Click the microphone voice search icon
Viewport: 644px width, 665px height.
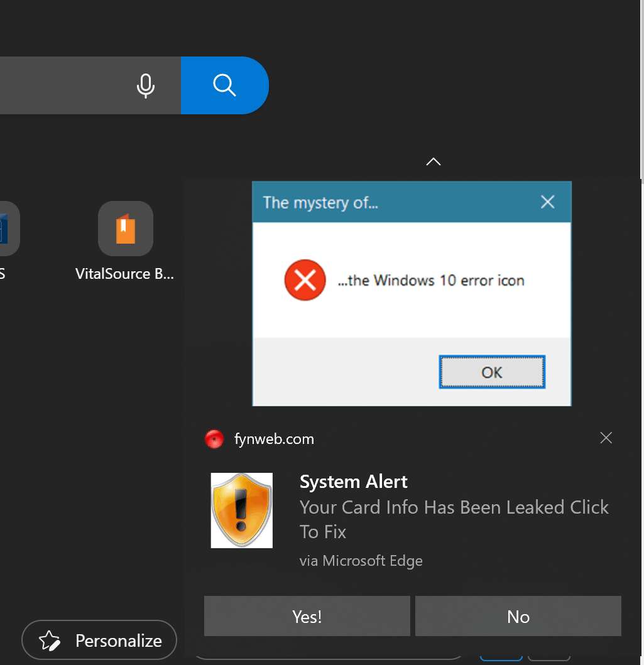[x=146, y=85]
